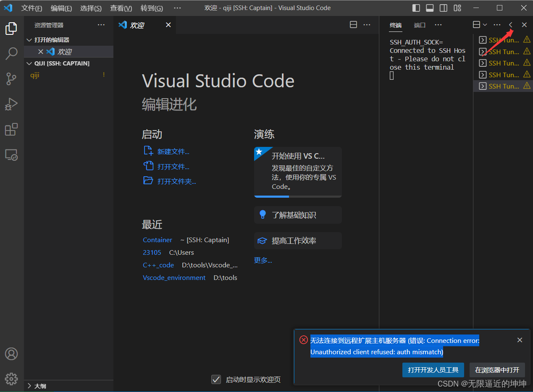Open the Extensions view
Screen dimensions: 533x392
(11, 130)
